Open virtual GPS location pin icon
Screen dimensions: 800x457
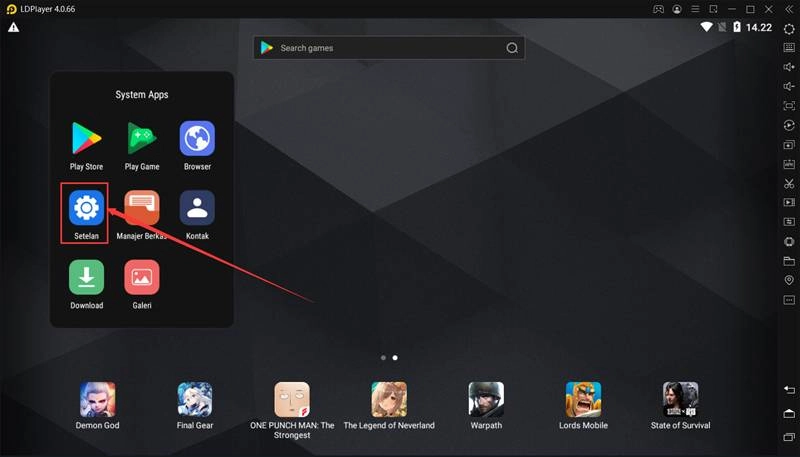pyautogui.click(x=789, y=280)
